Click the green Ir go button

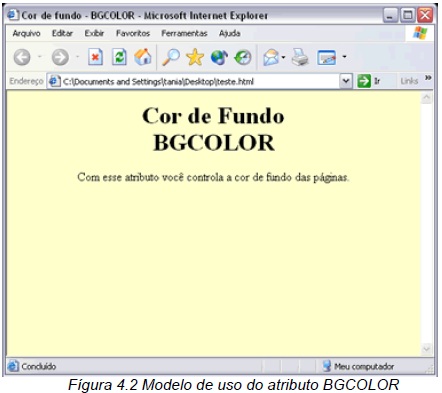tap(369, 81)
